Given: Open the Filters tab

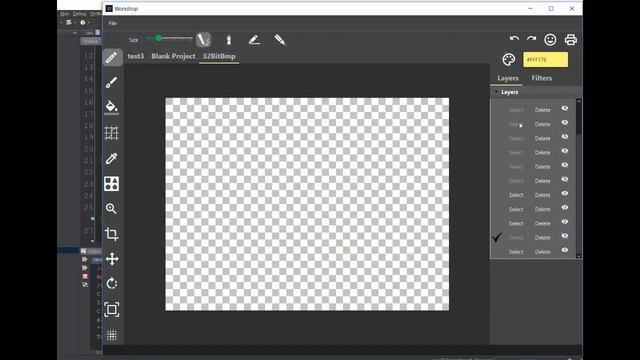Looking at the screenshot, I should tap(542, 78).
